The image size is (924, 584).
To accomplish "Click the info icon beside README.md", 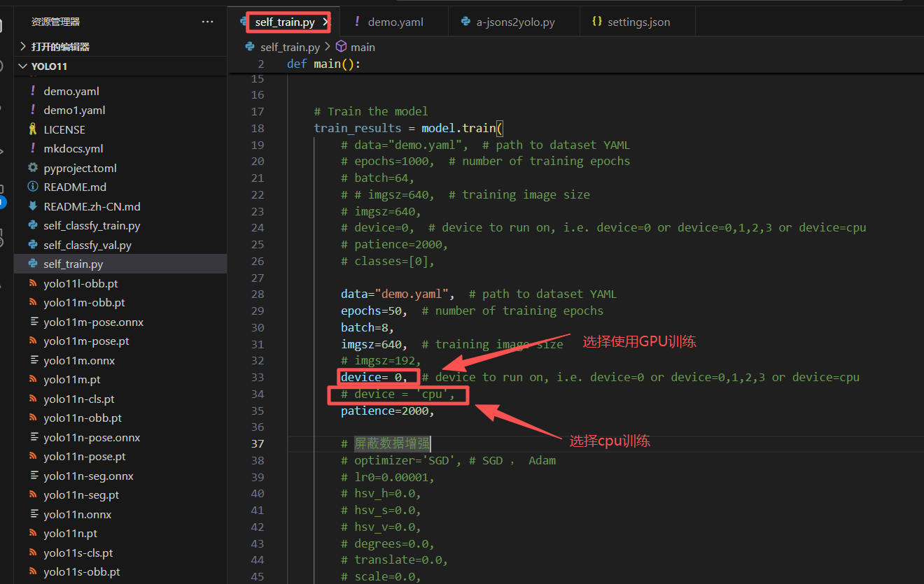I will pos(32,187).
